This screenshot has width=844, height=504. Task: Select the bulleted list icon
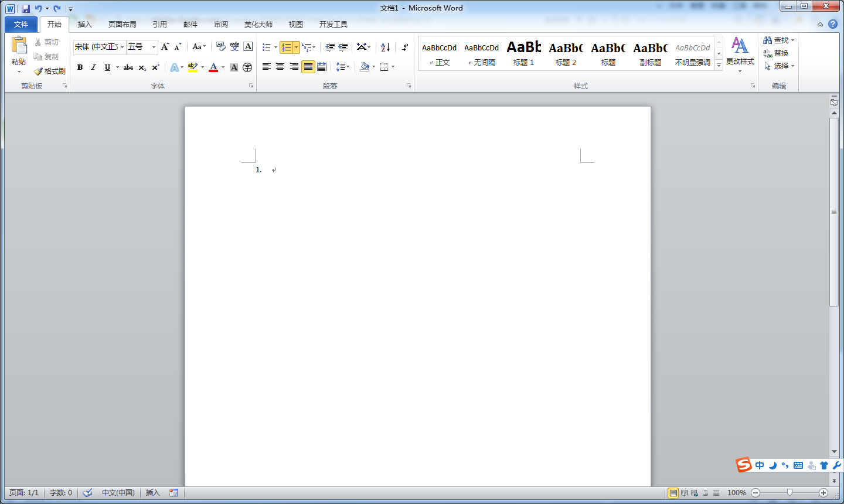point(267,47)
